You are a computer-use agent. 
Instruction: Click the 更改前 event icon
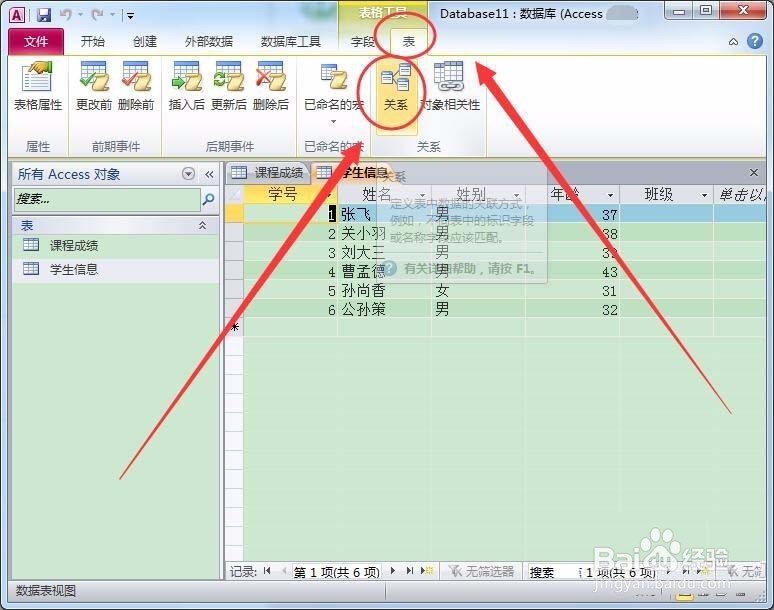94,86
